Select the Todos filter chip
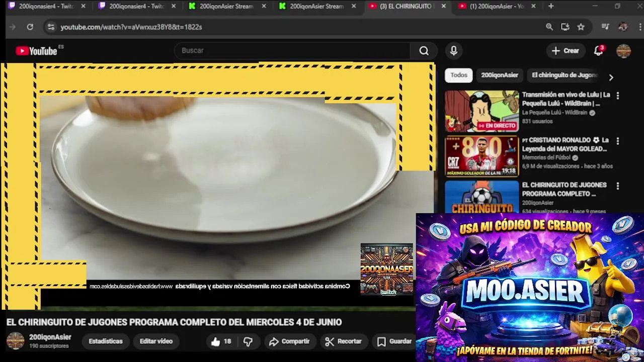 click(459, 75)
